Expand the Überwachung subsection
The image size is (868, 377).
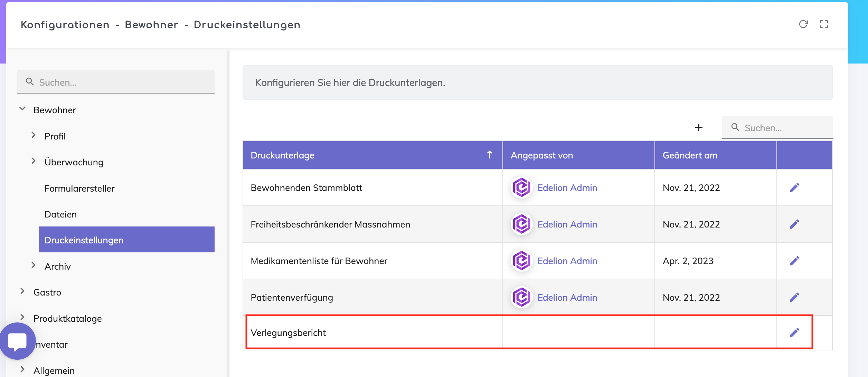coord(34,161)
